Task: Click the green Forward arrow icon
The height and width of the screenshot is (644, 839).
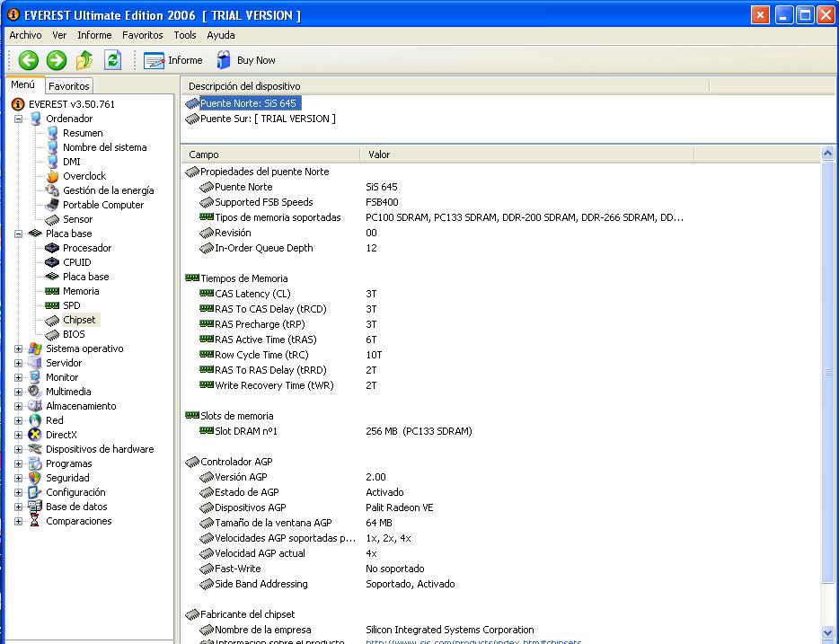Action: pyautogui.click(x=57, y=60)
